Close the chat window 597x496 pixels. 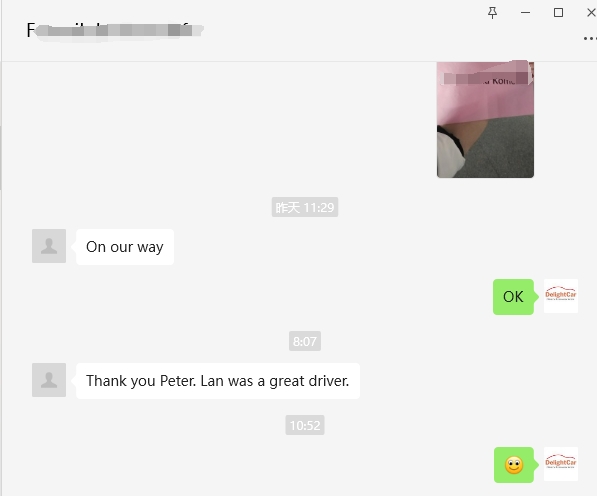(x=591, y=13)
